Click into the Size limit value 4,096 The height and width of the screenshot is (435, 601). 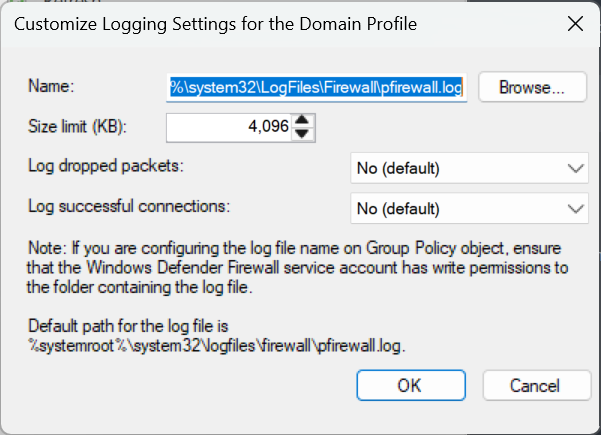(x=230, y=127)
